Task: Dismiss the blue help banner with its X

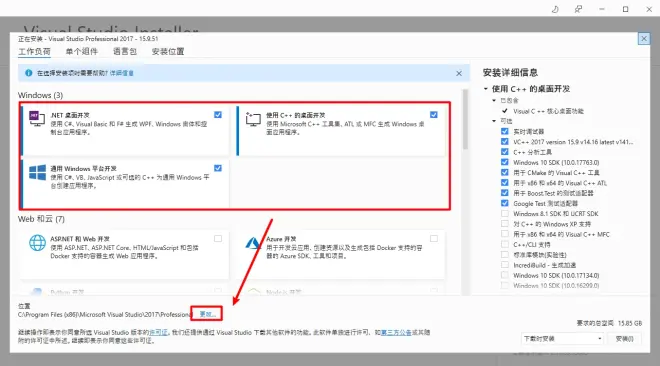Action: pyautogui.click(x=459, y=73)
